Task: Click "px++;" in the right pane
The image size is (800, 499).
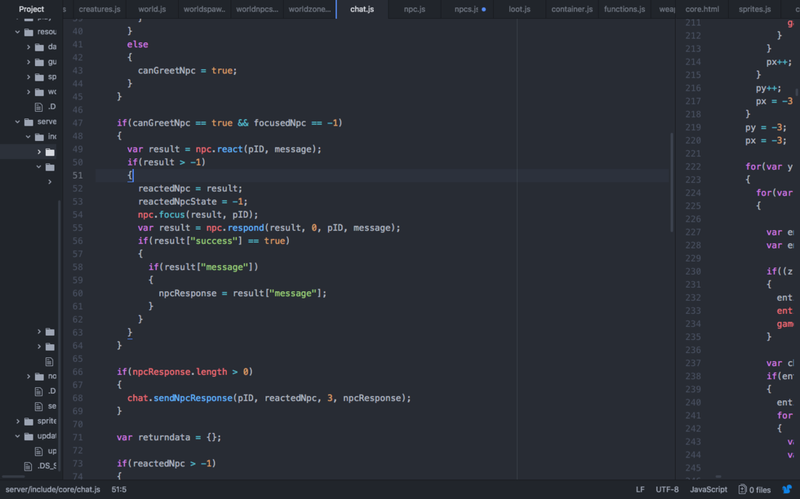Action: pyautogui.click(x=779, y=62)
